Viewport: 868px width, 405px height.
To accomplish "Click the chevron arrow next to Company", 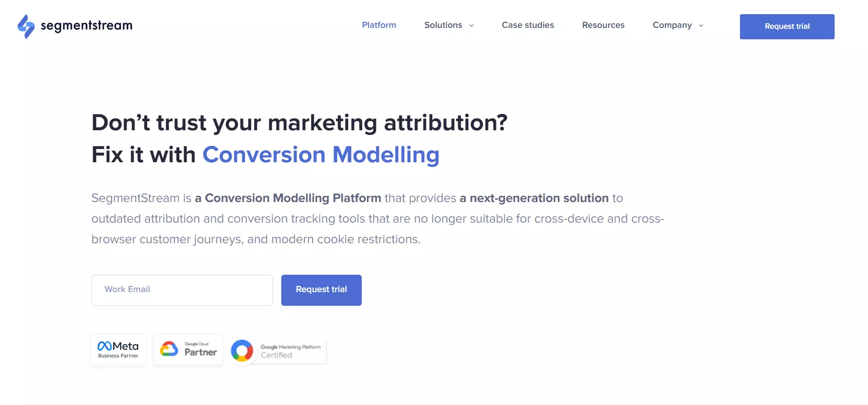I will point(701,26).
